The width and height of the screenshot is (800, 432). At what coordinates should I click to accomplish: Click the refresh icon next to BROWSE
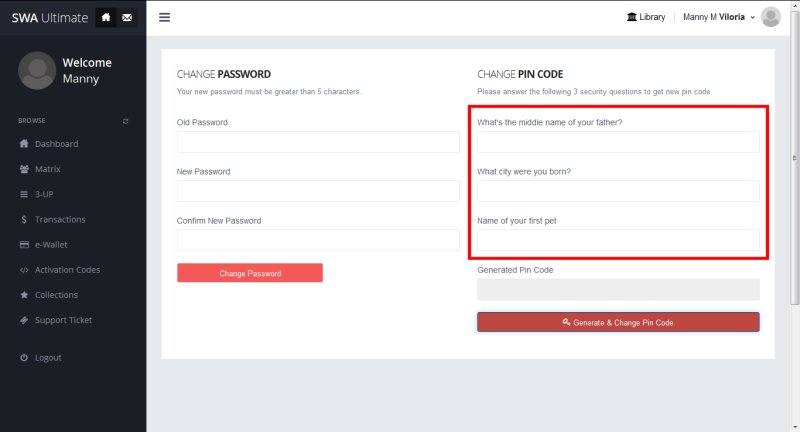click(126, 121)
